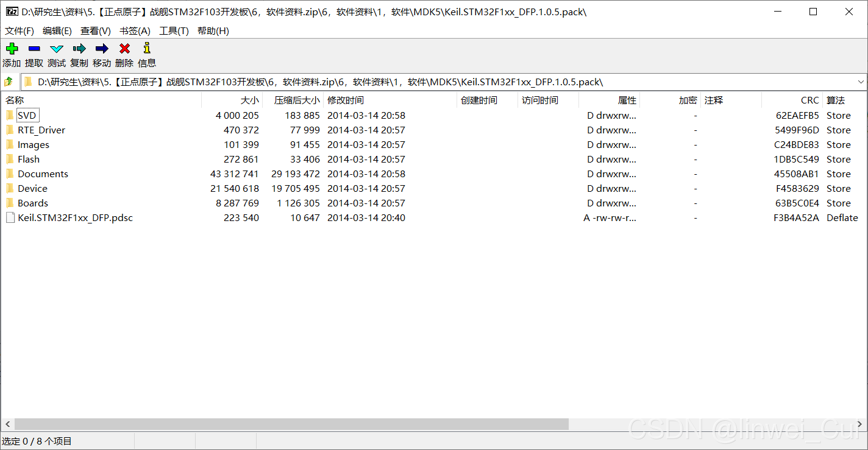Click size value 43 312 741
Image resolution: width=868 pixels, height=450 pixels.
(235, 174)
